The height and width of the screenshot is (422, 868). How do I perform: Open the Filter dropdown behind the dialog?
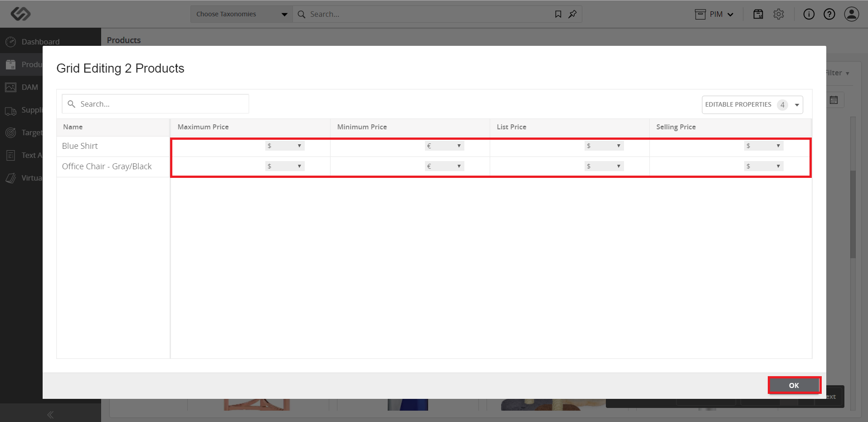click(838, 73)
